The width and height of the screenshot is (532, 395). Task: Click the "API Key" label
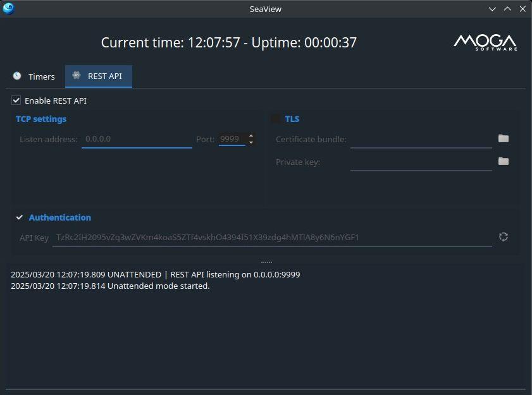pyautogui.click(x=34, y=238)
